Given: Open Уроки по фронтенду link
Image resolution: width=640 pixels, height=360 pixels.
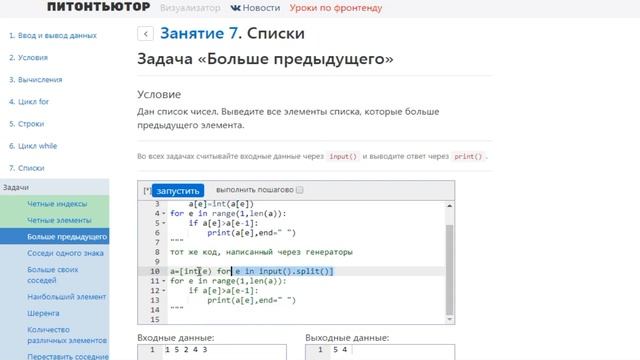Looking at the screenshot, I should point(336,8).
